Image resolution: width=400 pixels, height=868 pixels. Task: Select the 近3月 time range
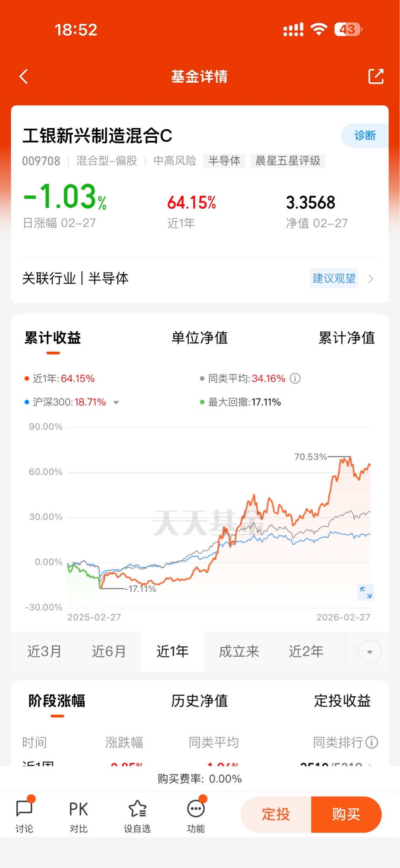(x=44, y=652)
